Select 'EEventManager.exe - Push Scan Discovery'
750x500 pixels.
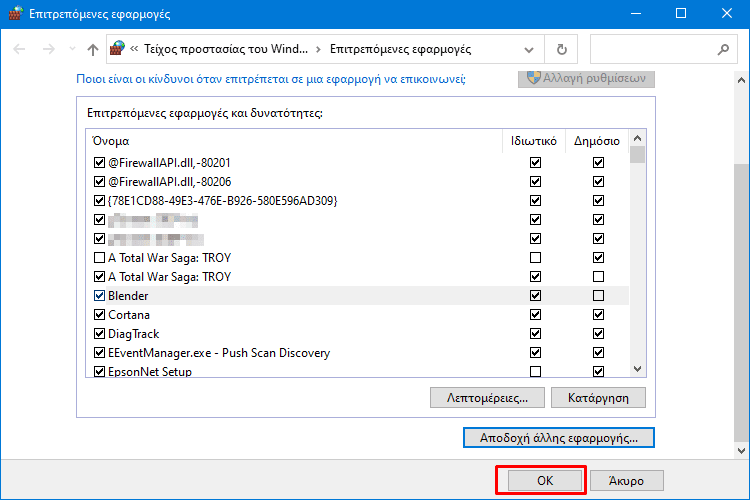pyautogui.click(x=219, y=353)
